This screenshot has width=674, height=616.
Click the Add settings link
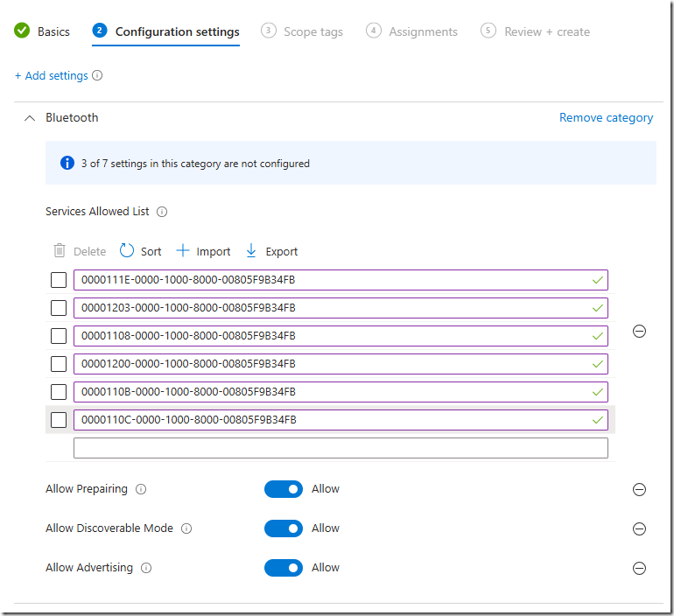coord(52,75)
